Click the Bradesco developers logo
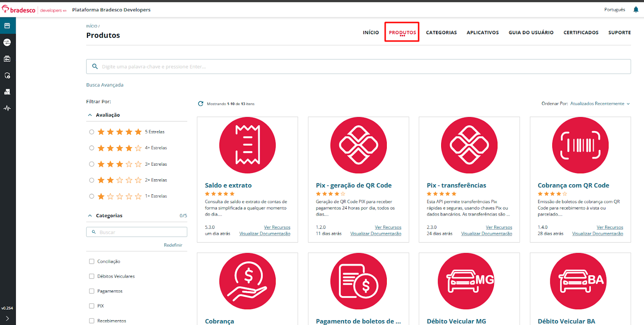Image resolution: width=644 pixels, height=325 pixels. (34, 10)
